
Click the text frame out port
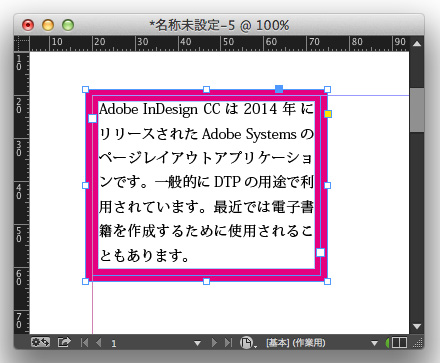coord(320,252)
